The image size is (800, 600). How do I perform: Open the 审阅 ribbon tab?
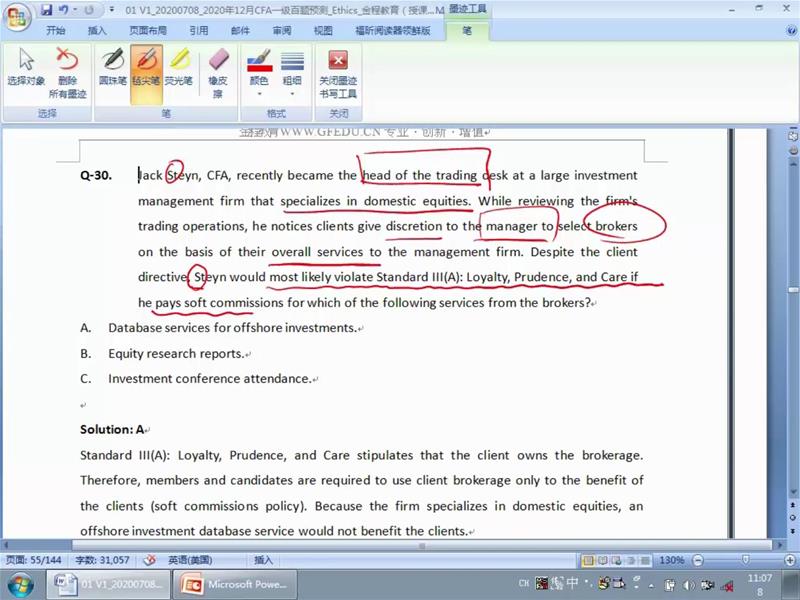coord(282,31)
